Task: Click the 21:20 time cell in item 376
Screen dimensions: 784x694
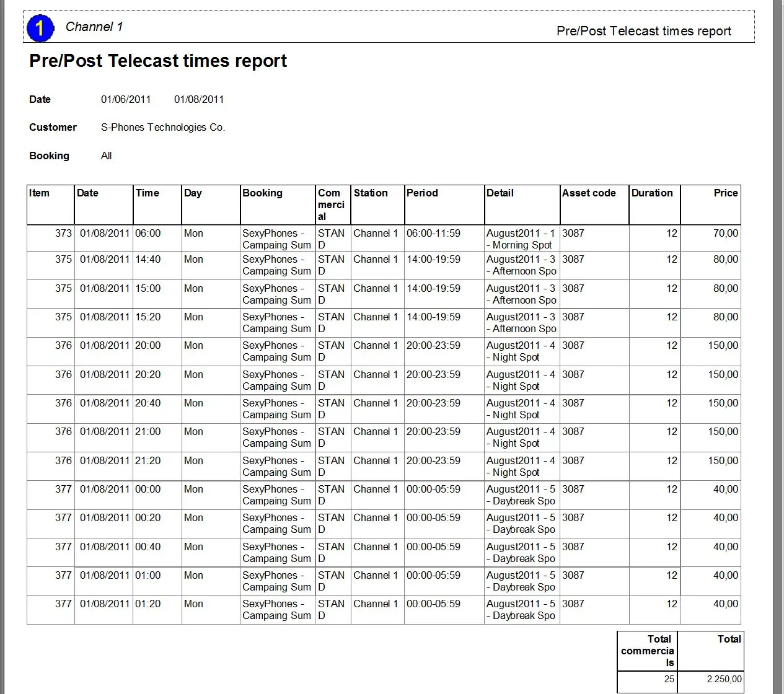Action: (x=148, y=460)
